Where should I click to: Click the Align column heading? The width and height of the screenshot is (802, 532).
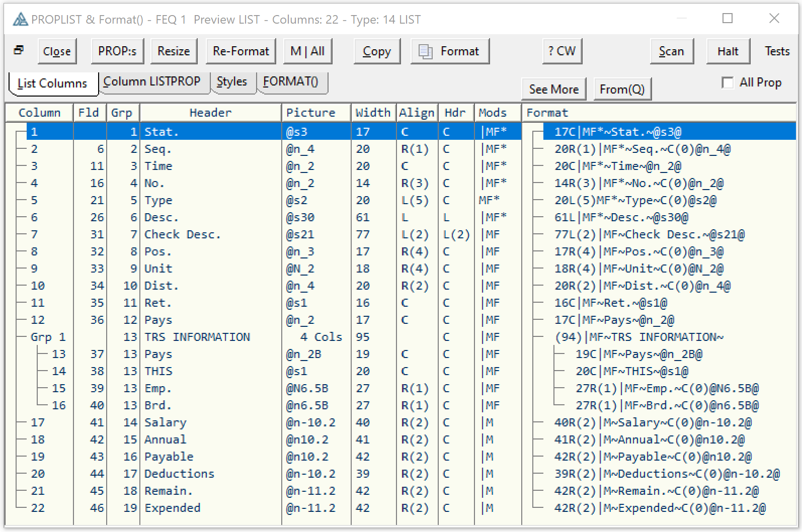coord(417,113)
